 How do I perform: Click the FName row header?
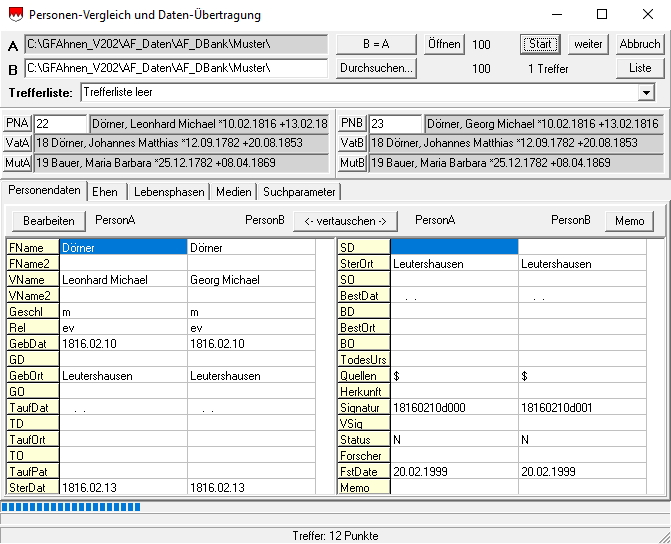point(33,248)
